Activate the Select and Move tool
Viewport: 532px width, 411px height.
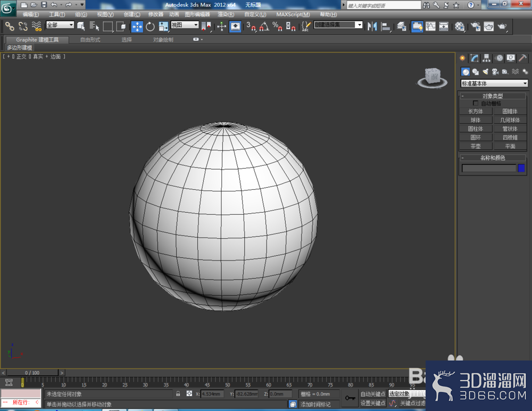pyautogui.click(x=137, y=26)
